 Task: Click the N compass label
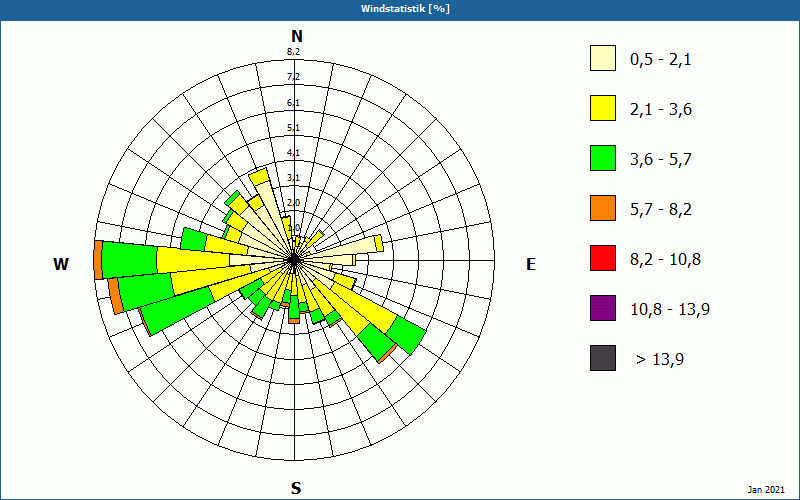(x=297, y=36)
